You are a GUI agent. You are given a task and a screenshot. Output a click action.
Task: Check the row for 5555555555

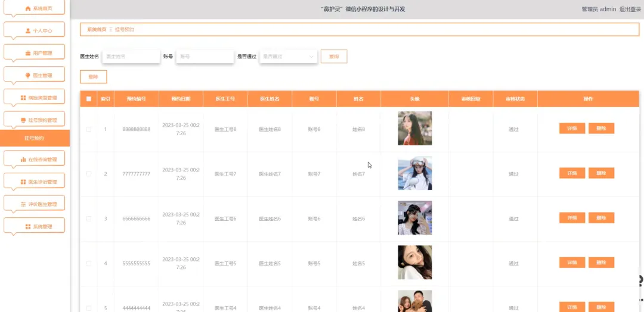(89, 263)
